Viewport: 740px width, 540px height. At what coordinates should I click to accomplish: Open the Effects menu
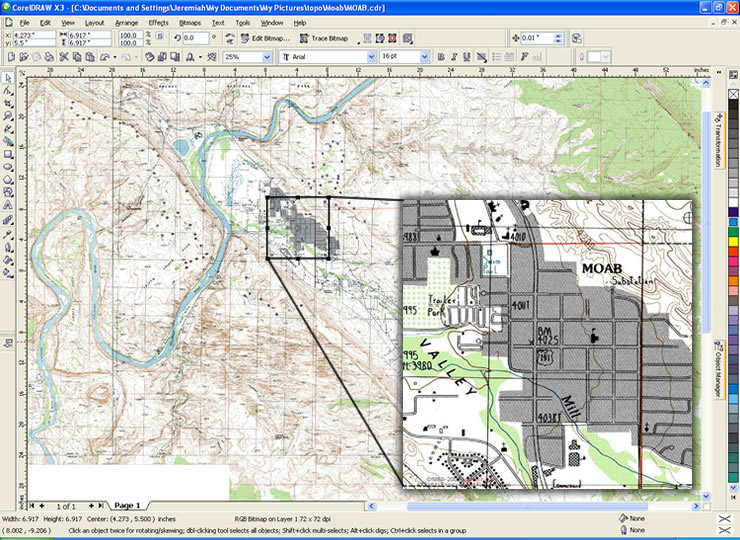(x=158, y=22)
